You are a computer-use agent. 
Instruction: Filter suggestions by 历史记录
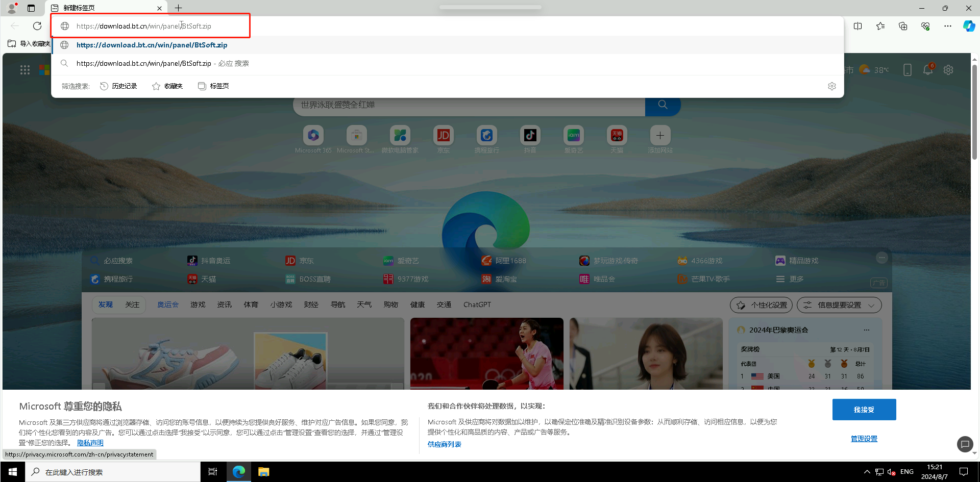119,86
